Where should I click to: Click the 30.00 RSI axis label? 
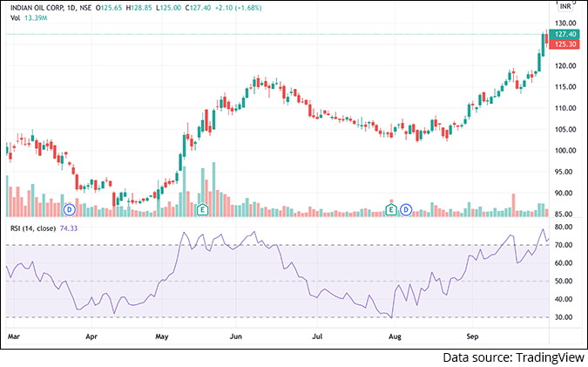[564, 317]
